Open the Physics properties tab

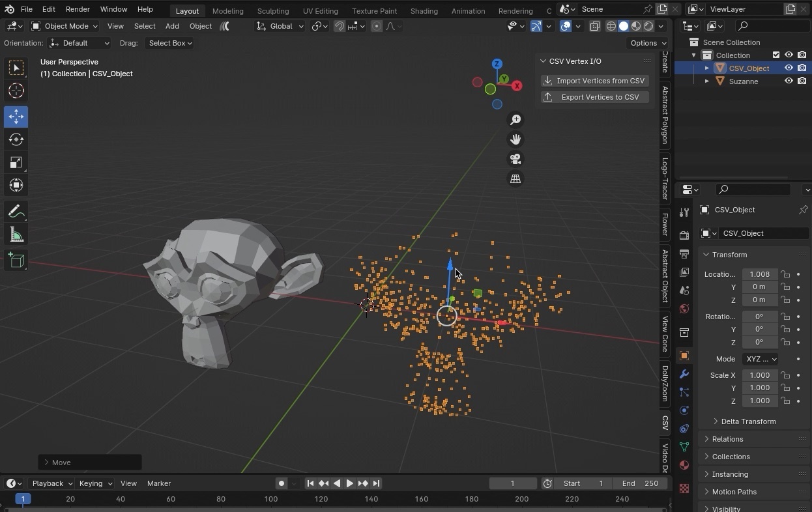684,410
